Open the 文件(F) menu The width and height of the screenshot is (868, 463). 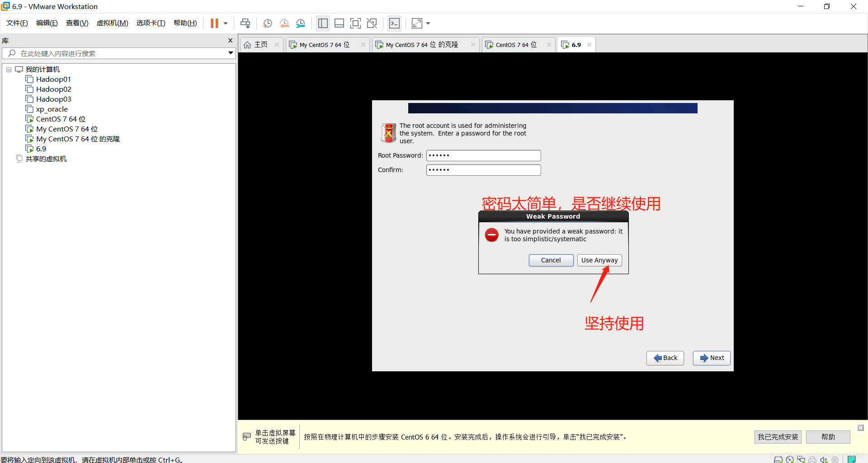pyautogui.click(x=17, y=23)
